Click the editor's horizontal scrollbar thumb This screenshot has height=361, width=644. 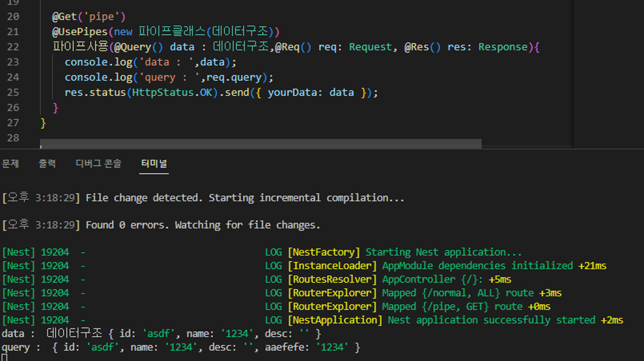point(260,143)
